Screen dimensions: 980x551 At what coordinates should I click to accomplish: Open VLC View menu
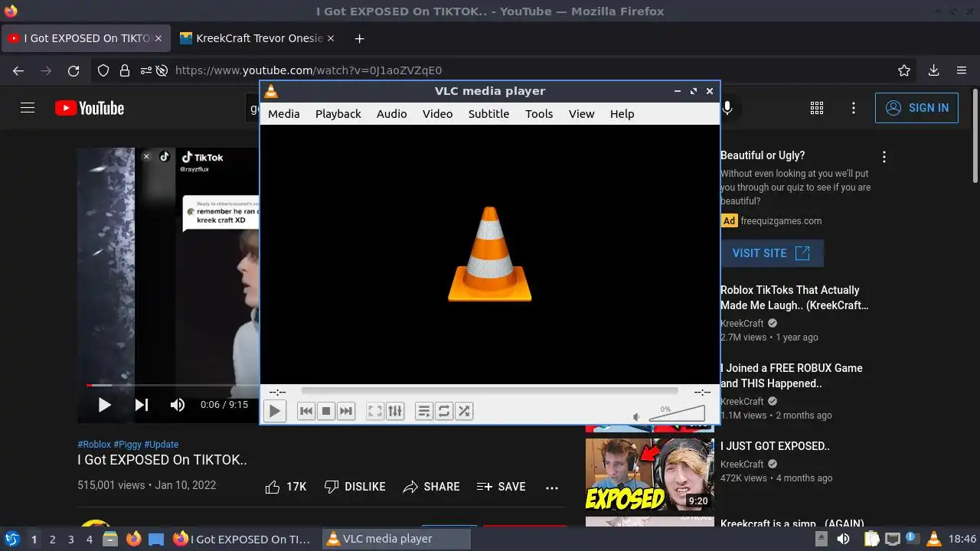(x=581, y=113)
